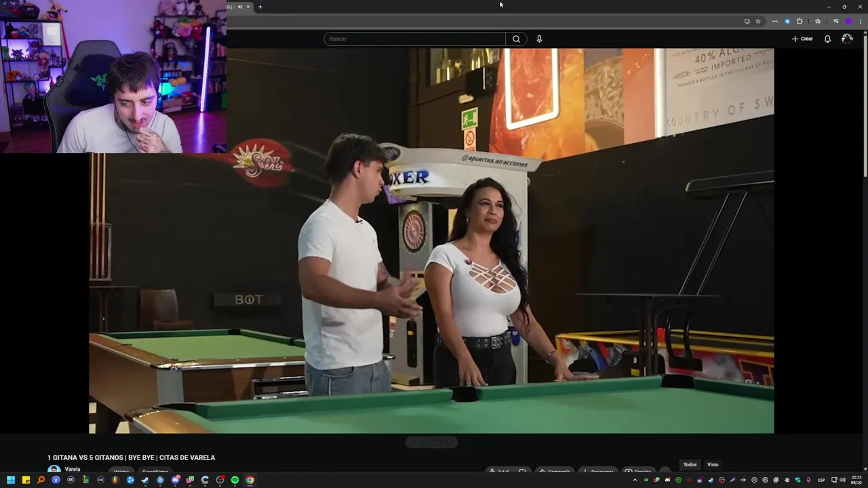Click the Varela channel avatar
The width and height of the screenshot is (868, 488).
[x=54, y=470]
